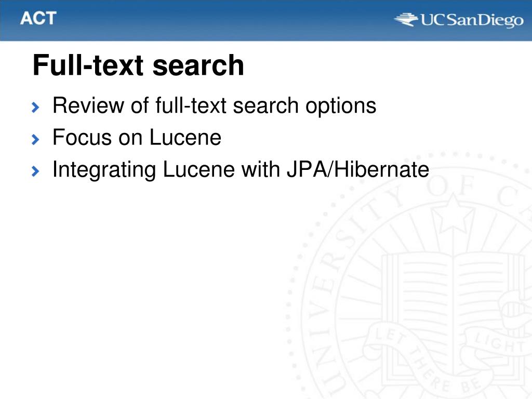The height and width of the screenshot is (399, 532).
Task: Select the 'Focus on Lucene' bullet text
Action: point(137,137)
